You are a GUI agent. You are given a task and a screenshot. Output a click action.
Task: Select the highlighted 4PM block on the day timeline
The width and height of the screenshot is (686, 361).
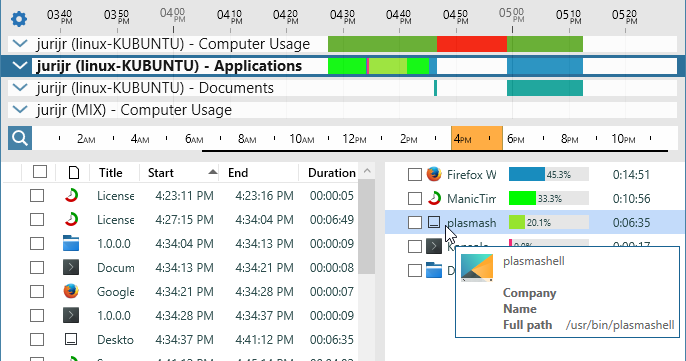click(x=477, y=138)
